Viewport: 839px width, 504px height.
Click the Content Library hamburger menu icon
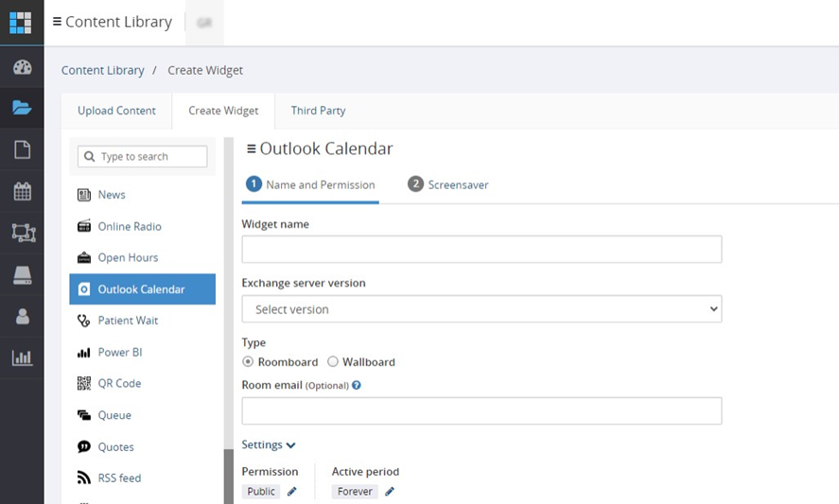pos(57,22)
